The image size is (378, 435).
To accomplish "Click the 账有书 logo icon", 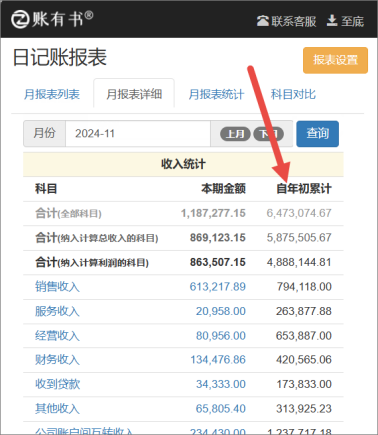I will (20, 19).
